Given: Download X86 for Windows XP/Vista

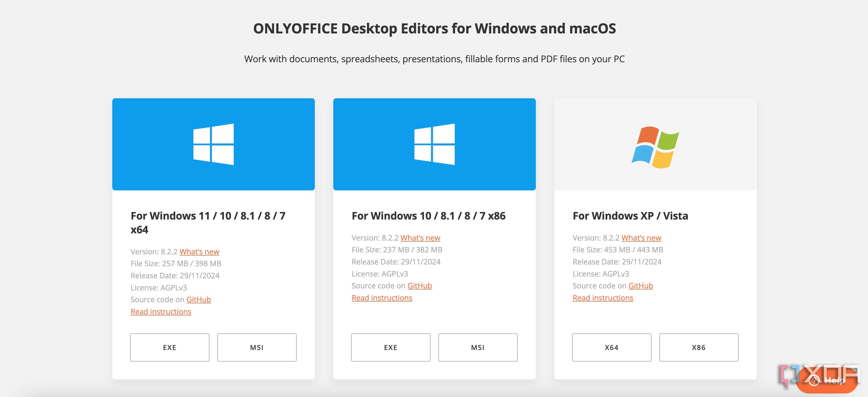Looking at the screenshot, I should (x=698, y=347).
